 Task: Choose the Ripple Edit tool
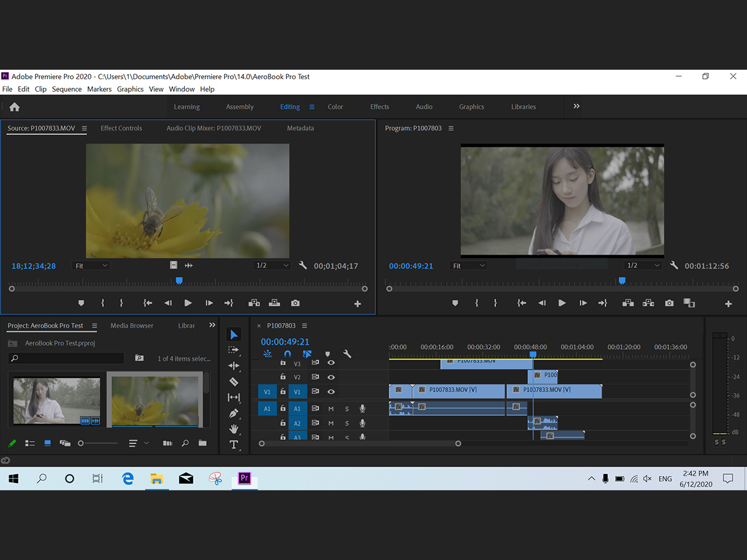tap(234, 366)
